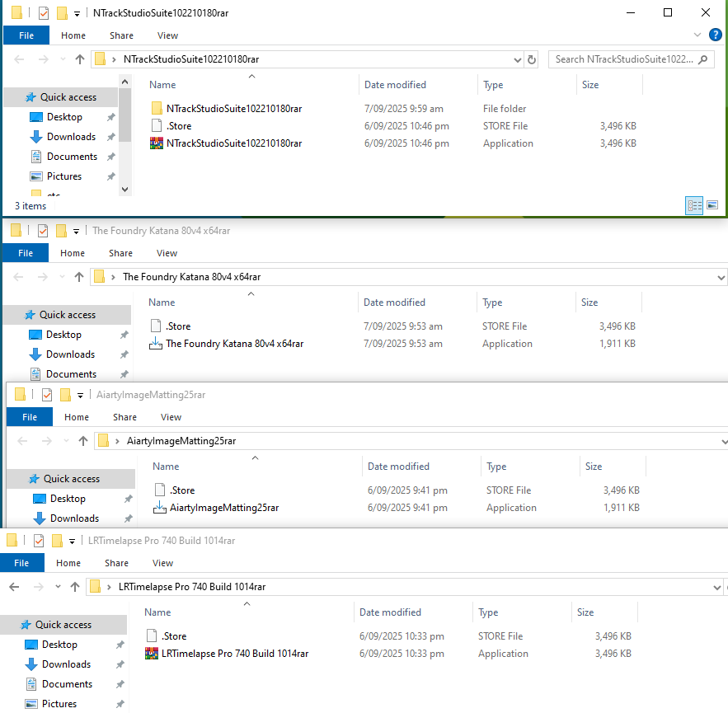Sort by Date modified in Katana window
Viewport: 728px width, 713px height.
(x=394, y=303)
